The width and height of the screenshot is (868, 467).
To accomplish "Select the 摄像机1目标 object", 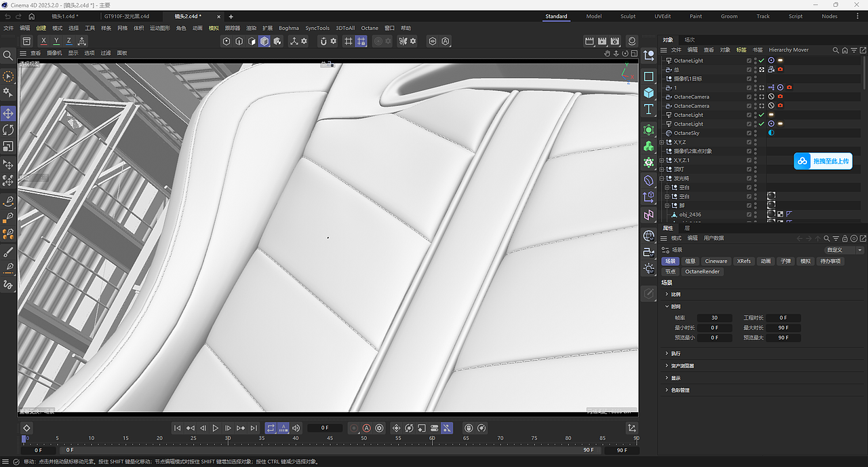I will click(688, 79).
